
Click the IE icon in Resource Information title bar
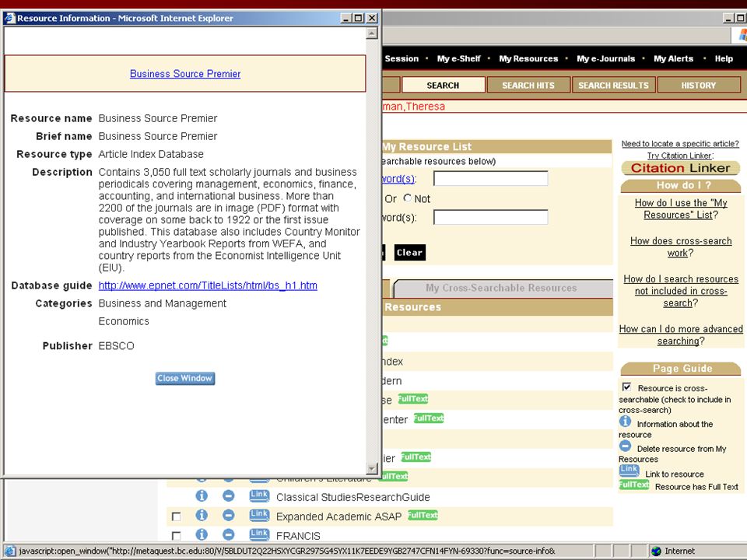[x=10, y=18]
